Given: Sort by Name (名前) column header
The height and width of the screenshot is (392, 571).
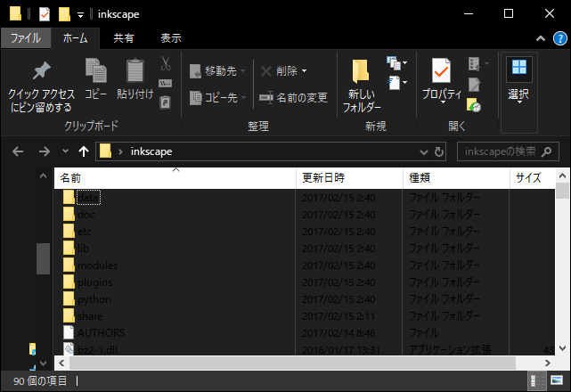Looking at the screenshot, I should [175, 178].
